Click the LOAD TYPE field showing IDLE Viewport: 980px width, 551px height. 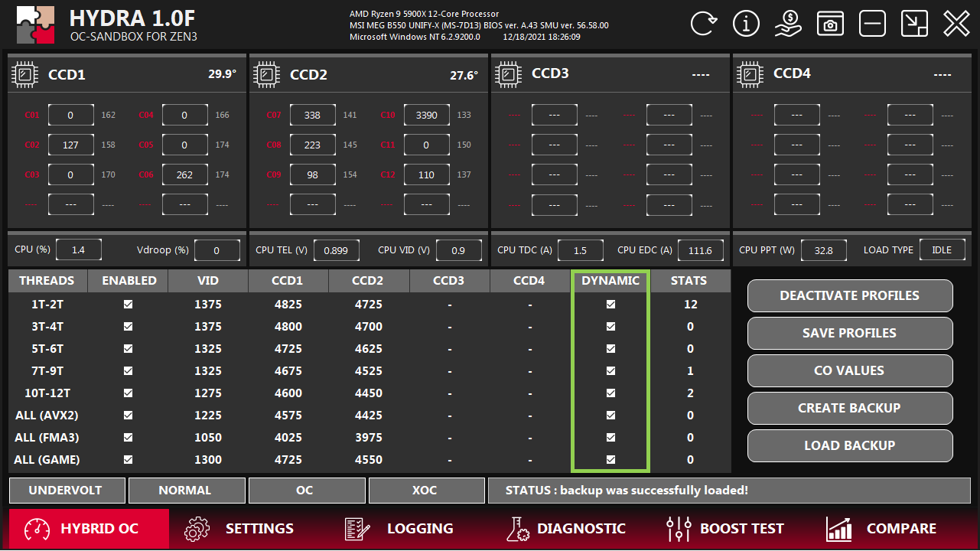coord(943,250)
